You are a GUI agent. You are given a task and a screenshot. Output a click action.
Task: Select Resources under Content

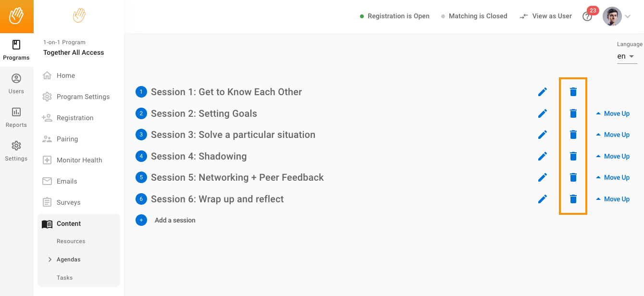click(x=71, y=241)
